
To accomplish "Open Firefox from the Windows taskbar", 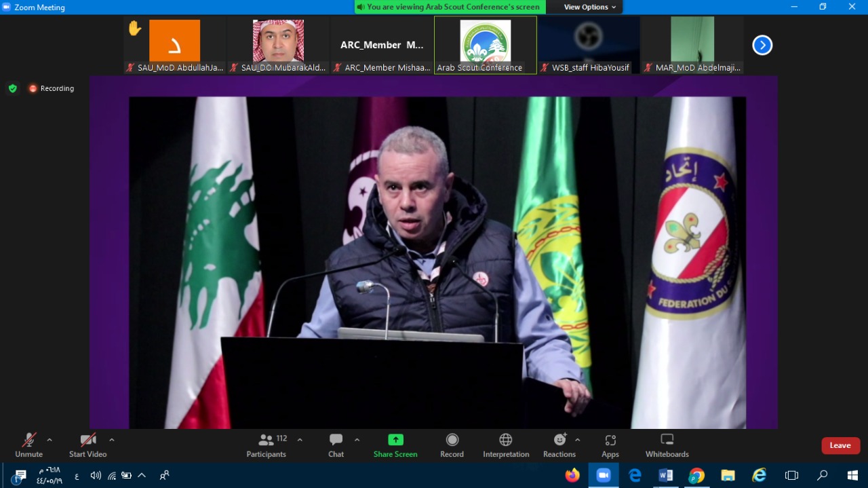I will [x=572, y=475].
